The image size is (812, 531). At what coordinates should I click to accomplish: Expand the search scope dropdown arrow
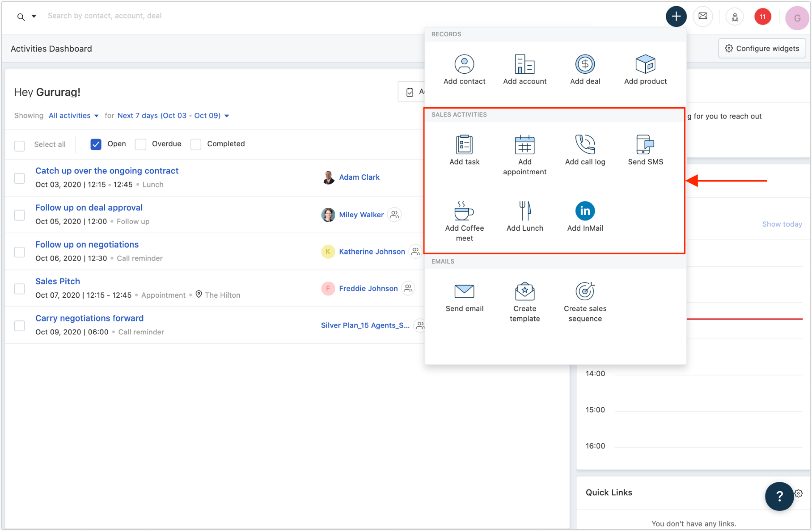34,16
